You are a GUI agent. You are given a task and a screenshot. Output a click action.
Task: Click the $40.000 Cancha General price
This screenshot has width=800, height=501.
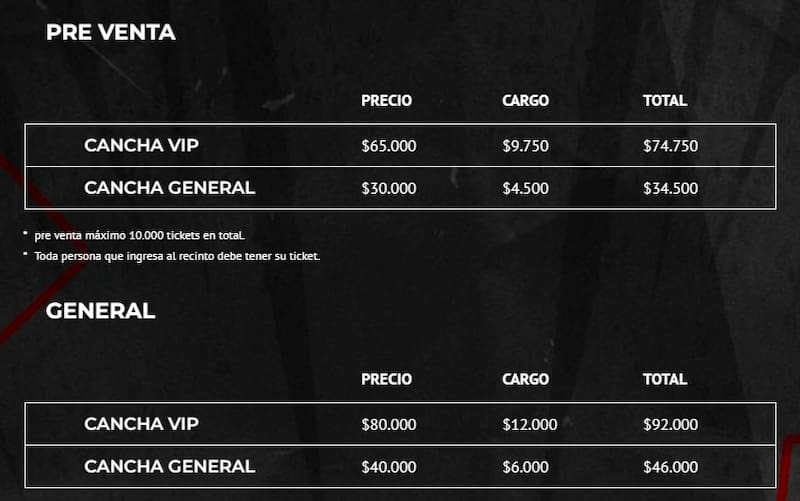[x=388, y=466]
